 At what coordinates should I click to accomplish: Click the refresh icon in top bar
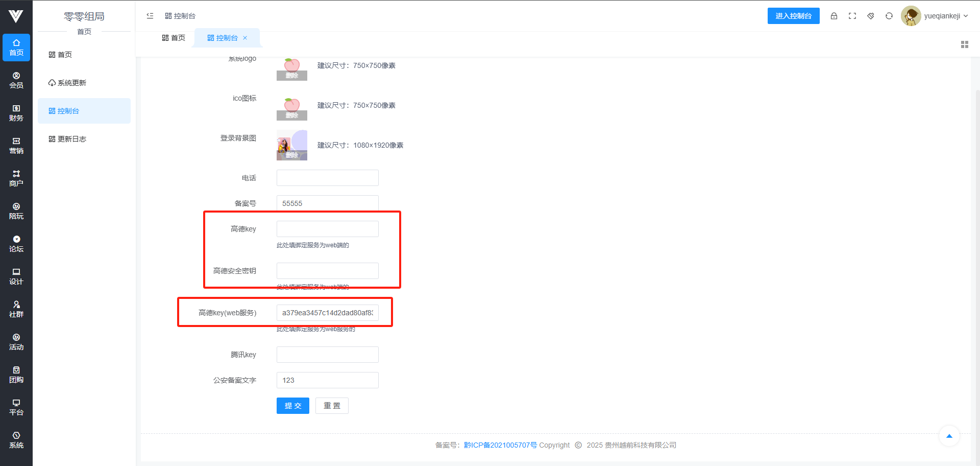tap(889, 16)
